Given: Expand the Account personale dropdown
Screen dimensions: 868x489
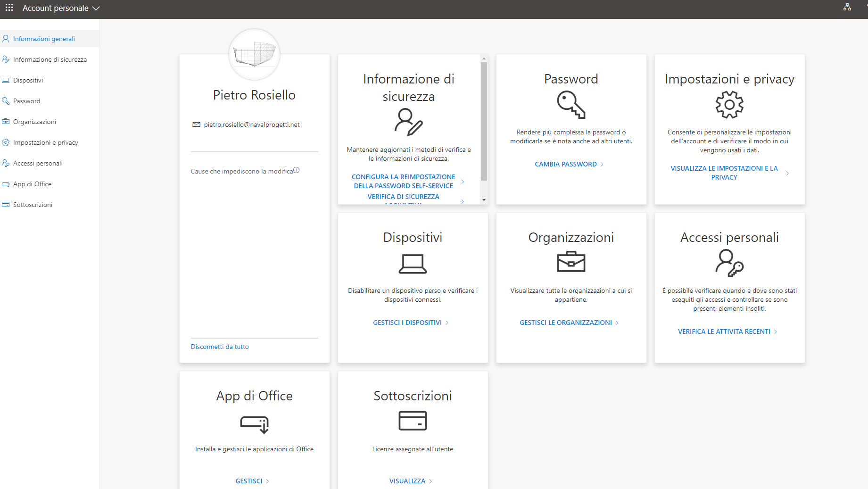Looking at the screenshot, I should [61, 8].
